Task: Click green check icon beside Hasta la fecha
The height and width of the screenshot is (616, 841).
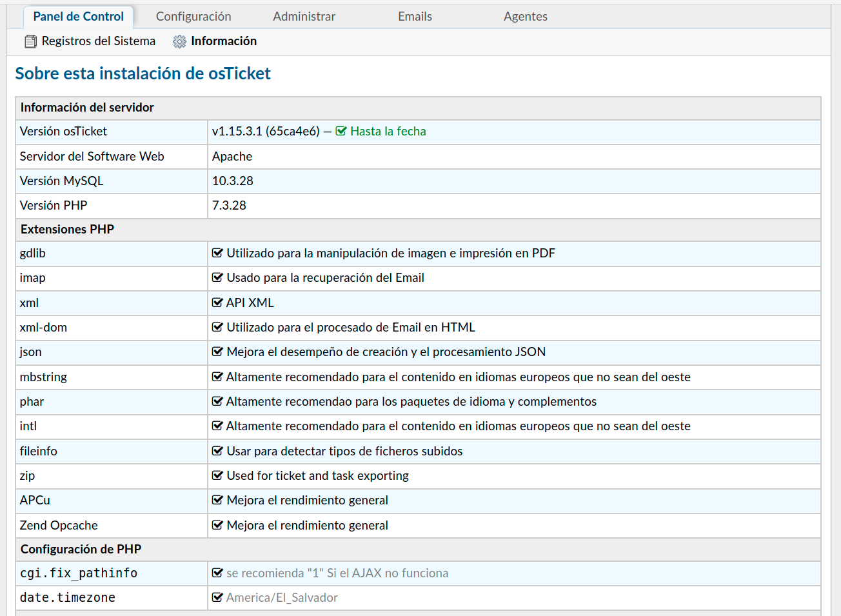Action: point(341,132)
